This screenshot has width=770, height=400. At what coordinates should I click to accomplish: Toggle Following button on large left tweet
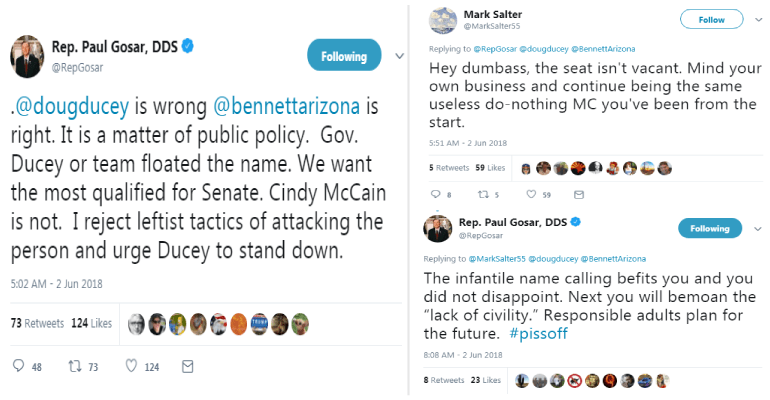coord(343,56)
